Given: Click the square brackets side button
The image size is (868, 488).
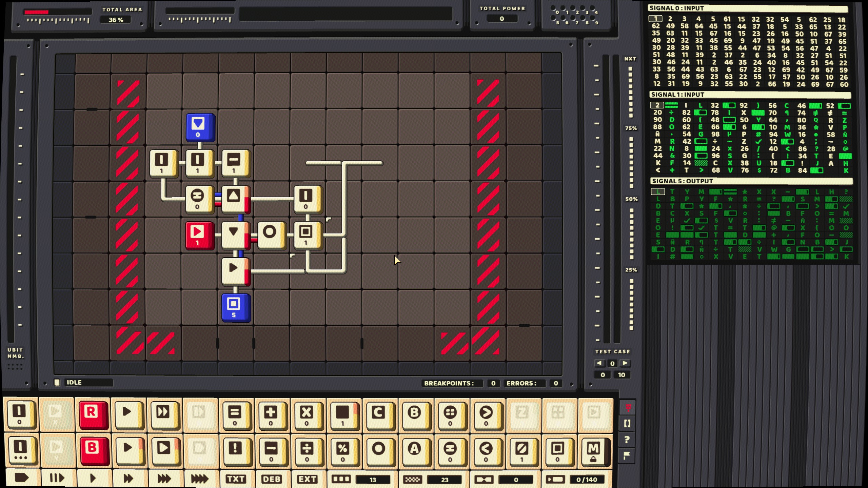Looking at the screenshot, I should 627,424.
